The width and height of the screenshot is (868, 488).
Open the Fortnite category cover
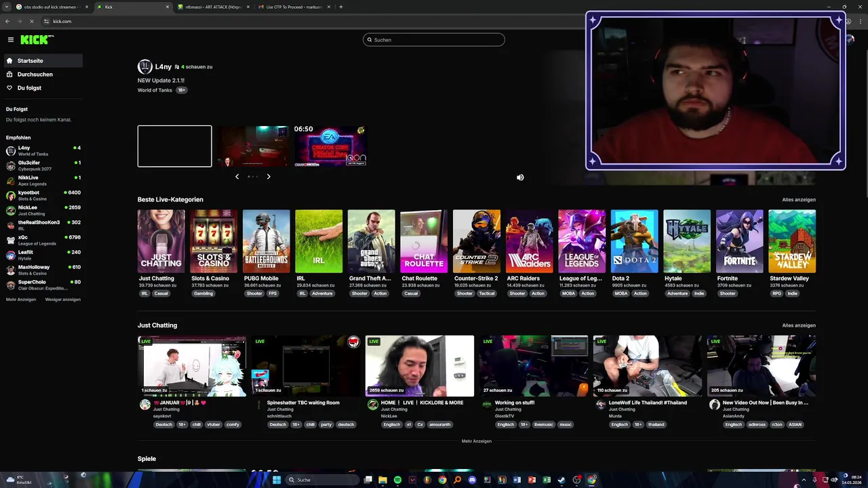point(739,241)
